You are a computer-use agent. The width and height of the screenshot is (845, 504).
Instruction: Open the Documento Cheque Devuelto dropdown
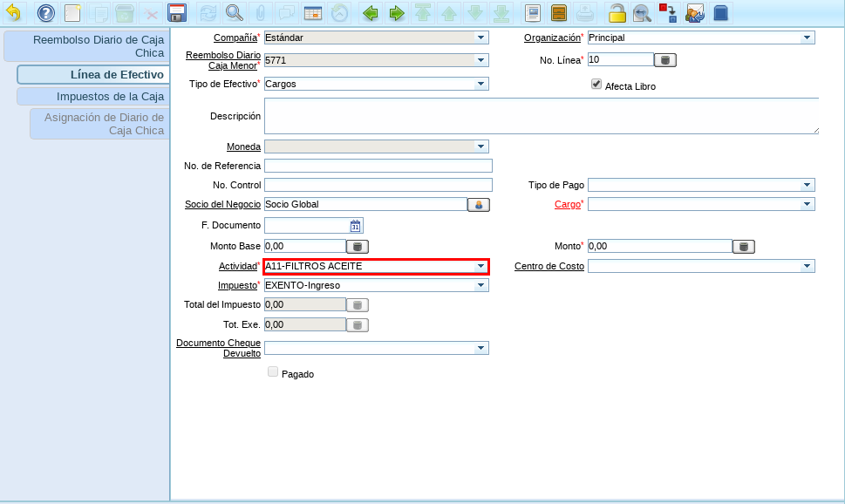coord(480,348)
